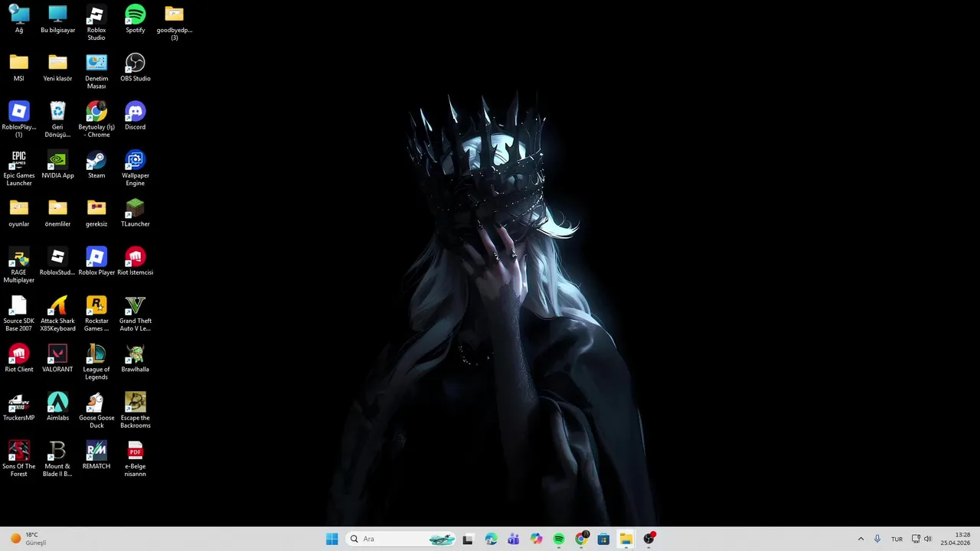Screen dimensions: 980x551
Task: Open the clock showing 13:28 25.04.2026
Action: coord(956,539)
